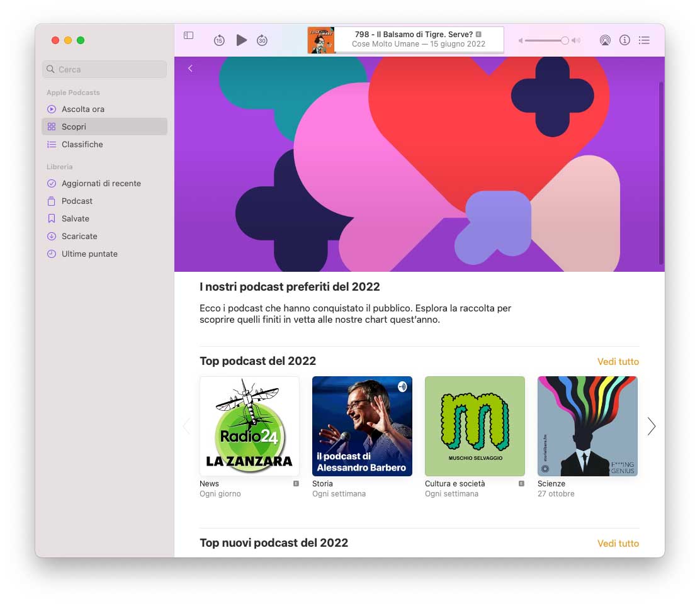Play the current episode
This screenshot has height=604, width=700.
(242, 40)
